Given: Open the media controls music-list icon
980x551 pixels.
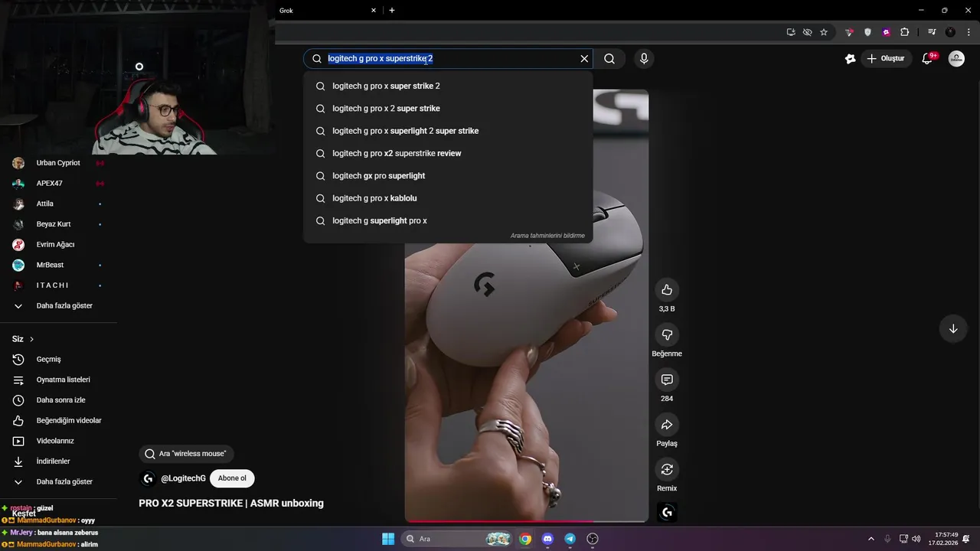Looking at the screenshot, I should 932,32.
